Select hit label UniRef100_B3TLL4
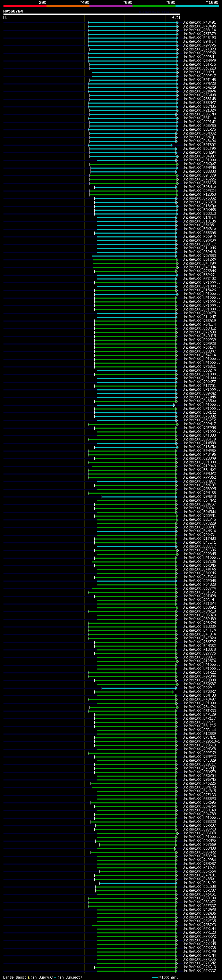Viewport: 222px width, 980px height. pyautogui.click(x=199, y=118)
